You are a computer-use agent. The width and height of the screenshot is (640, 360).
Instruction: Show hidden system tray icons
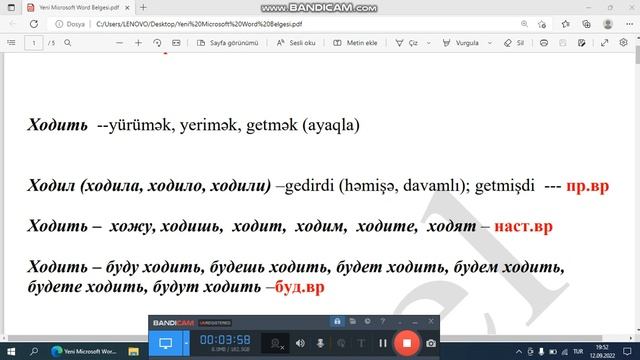coord(518,351)
